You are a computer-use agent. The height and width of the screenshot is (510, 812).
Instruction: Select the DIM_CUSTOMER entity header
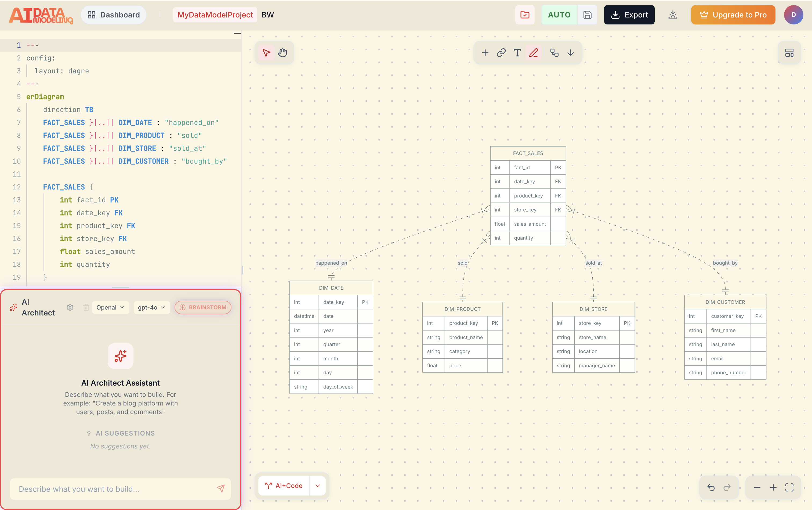tap(725, 302)
